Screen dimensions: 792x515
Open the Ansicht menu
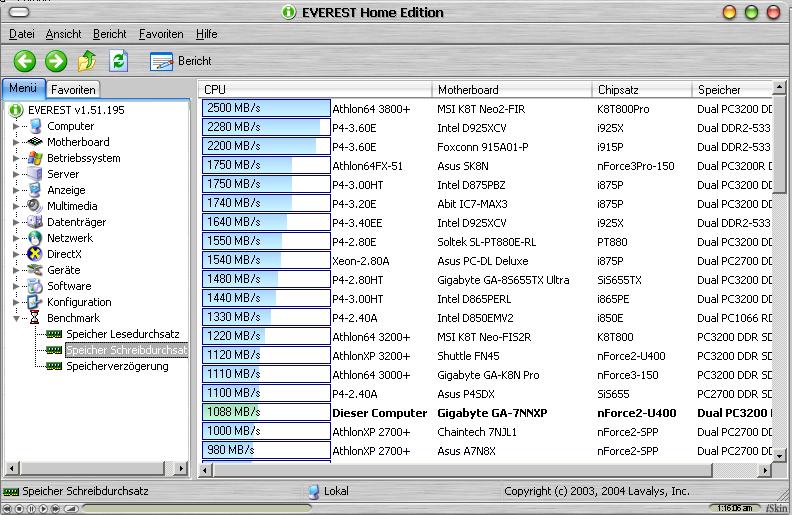pyautogui.click(x=63, y=34)
